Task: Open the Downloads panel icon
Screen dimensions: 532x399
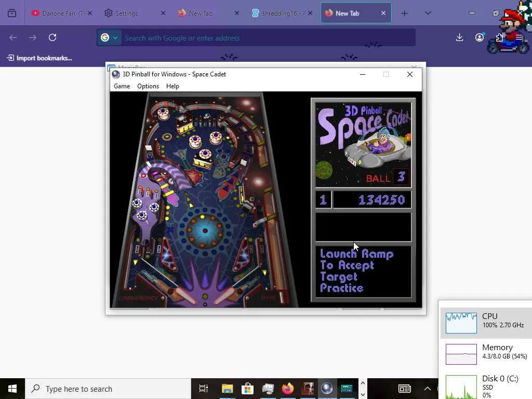Action: pos(459,37)
